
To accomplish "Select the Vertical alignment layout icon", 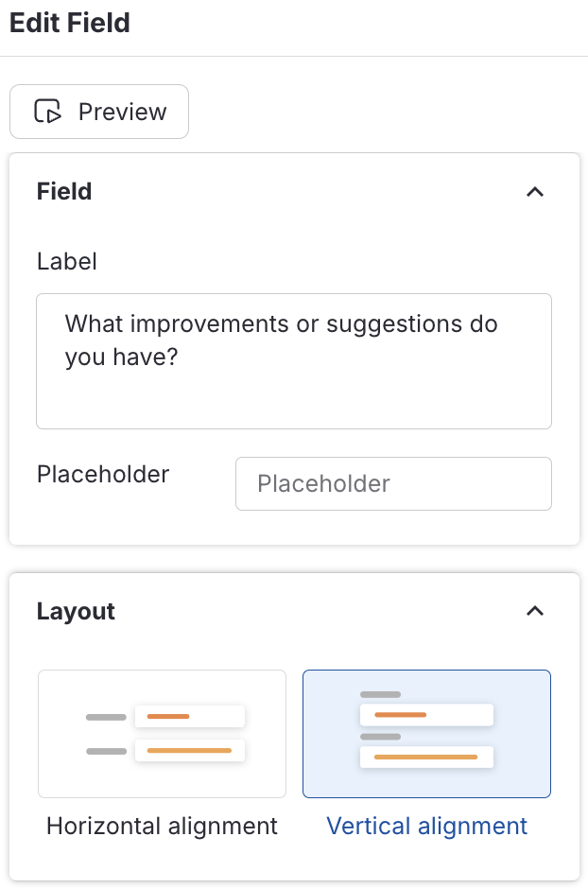I will [426, 734].
